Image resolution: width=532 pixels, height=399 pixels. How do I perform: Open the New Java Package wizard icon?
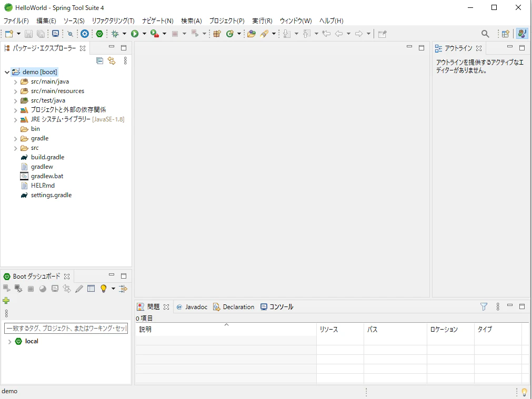217,34
